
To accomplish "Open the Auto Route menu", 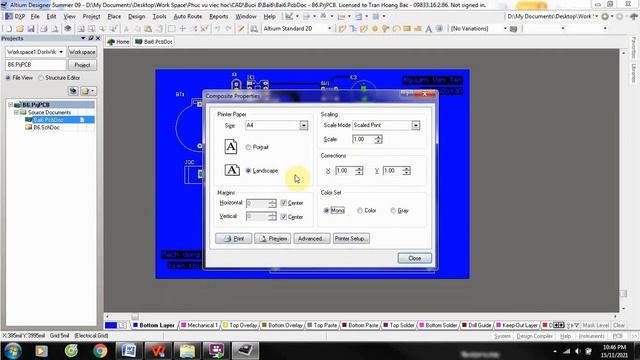I will tap(188, 16).
